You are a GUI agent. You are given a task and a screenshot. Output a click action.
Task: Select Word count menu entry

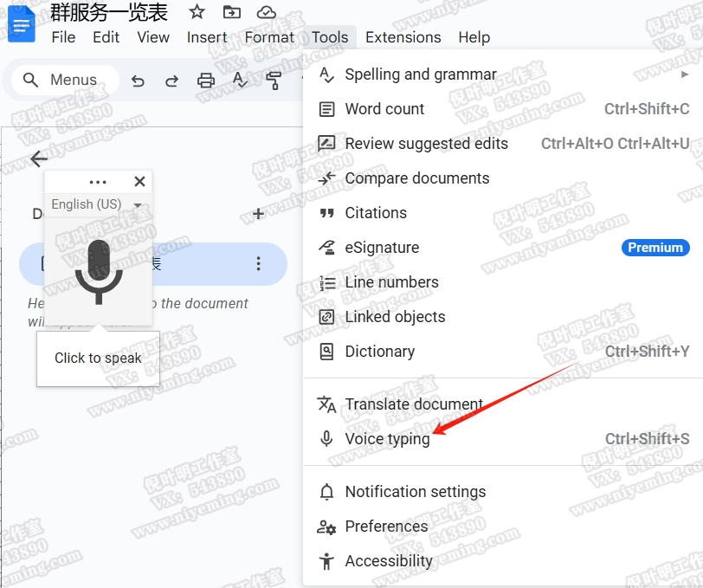[x=503, y=109]
